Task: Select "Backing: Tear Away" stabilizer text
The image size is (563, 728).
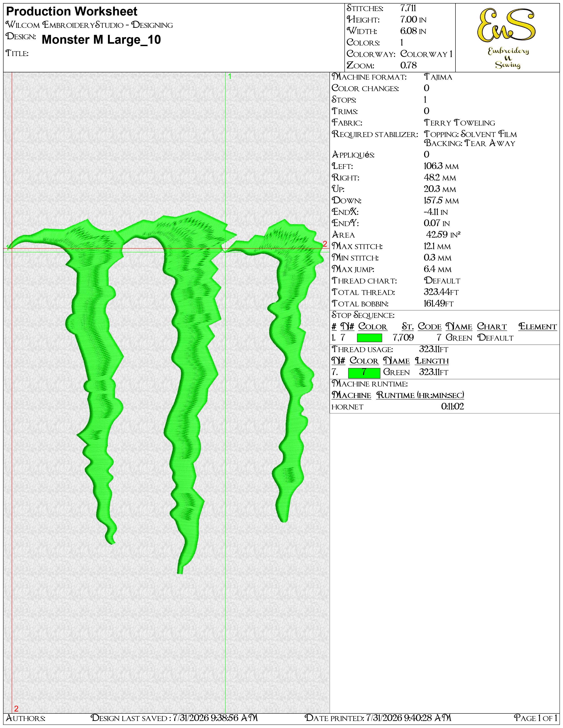Action: point(470,143)
